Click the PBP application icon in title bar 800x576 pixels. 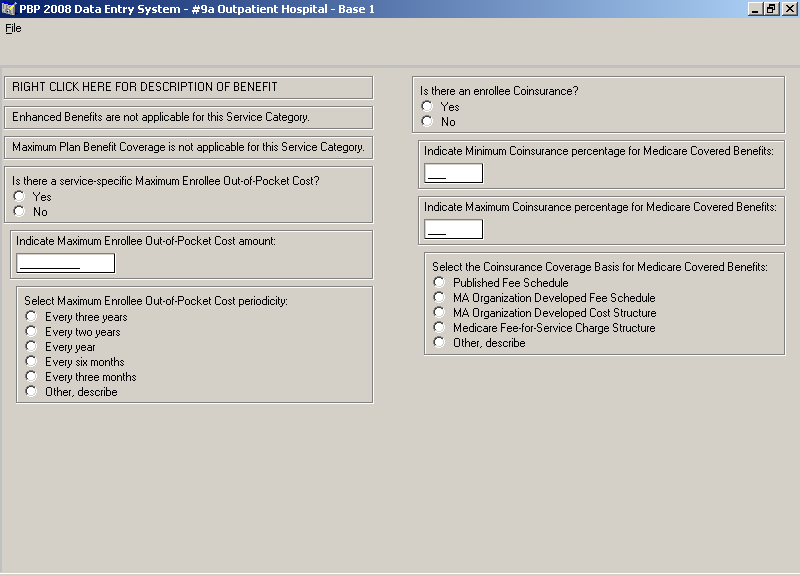point(9,9)
